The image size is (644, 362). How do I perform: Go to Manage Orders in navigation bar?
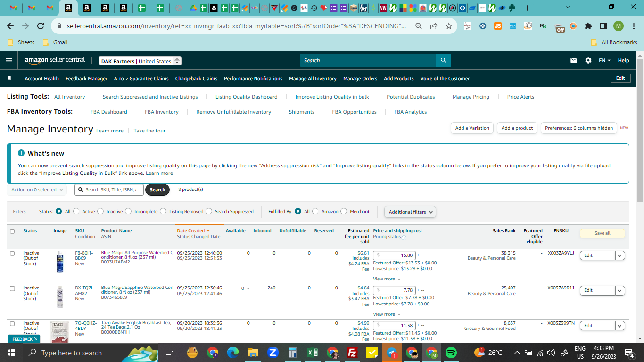[360, 79]
